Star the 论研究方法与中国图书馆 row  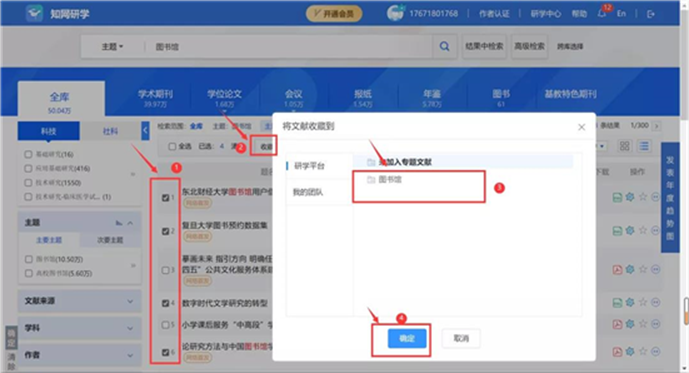point(643,351)
